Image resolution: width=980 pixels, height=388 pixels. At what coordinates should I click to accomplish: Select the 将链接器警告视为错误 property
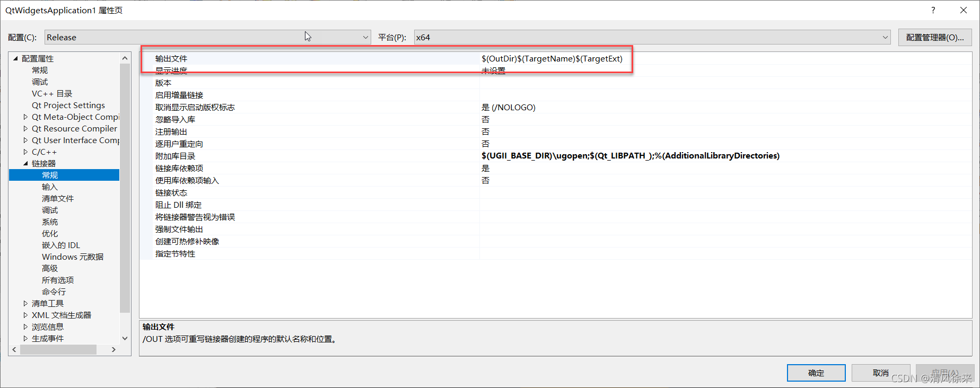[x=556, y=217]
